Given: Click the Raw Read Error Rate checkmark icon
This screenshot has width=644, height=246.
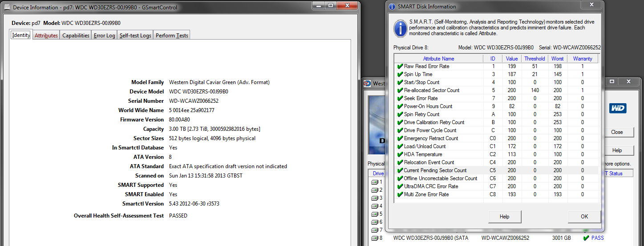Looking at the screenshot, I should click(400, 66).
